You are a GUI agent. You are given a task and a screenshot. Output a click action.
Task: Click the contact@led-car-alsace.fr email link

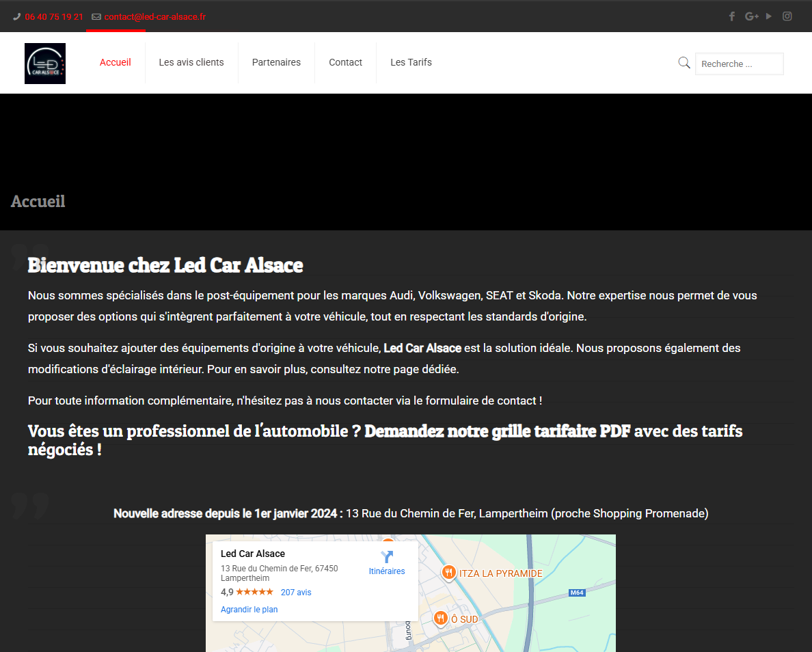click(154, 17)
